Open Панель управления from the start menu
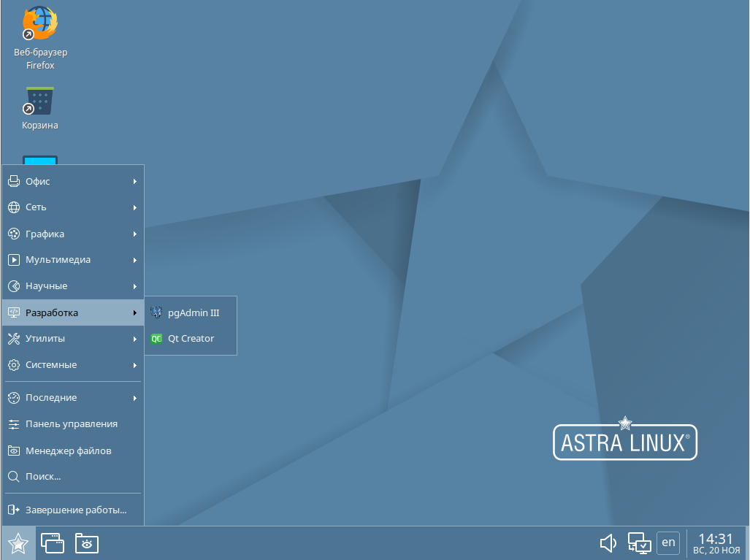The height and width of the screenshot is (560, 750). click(73, 424)
